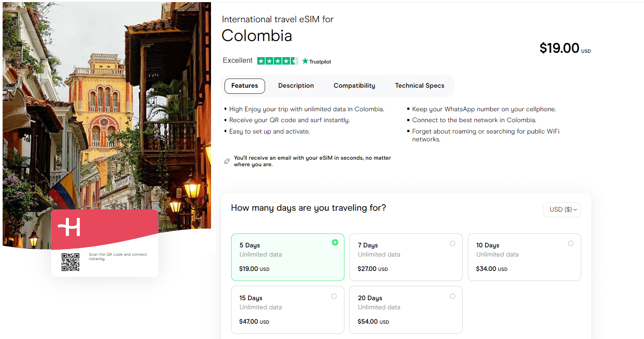Viewport: 644px width, 339px height.
Task: Click the Trustpilot text link
Action: click(x=320, y=62)
